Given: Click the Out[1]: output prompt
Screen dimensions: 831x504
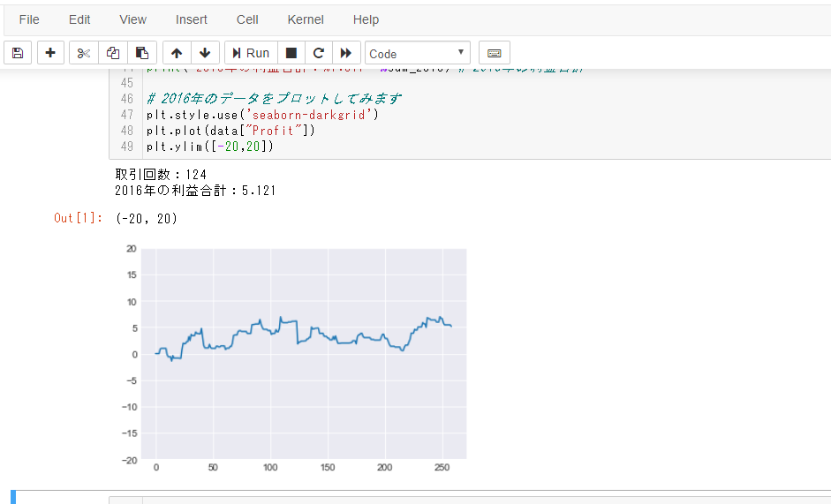Looking at the screenshot, I should pyautogui.click(x=79, y=218).
